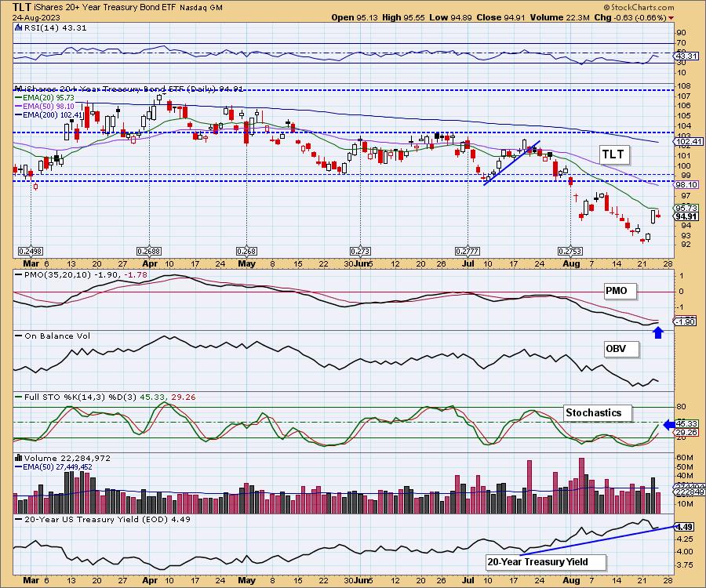Click the 95.73 price axis tag
This screenshot has width=706, height=588.
(x=686, y=208)
